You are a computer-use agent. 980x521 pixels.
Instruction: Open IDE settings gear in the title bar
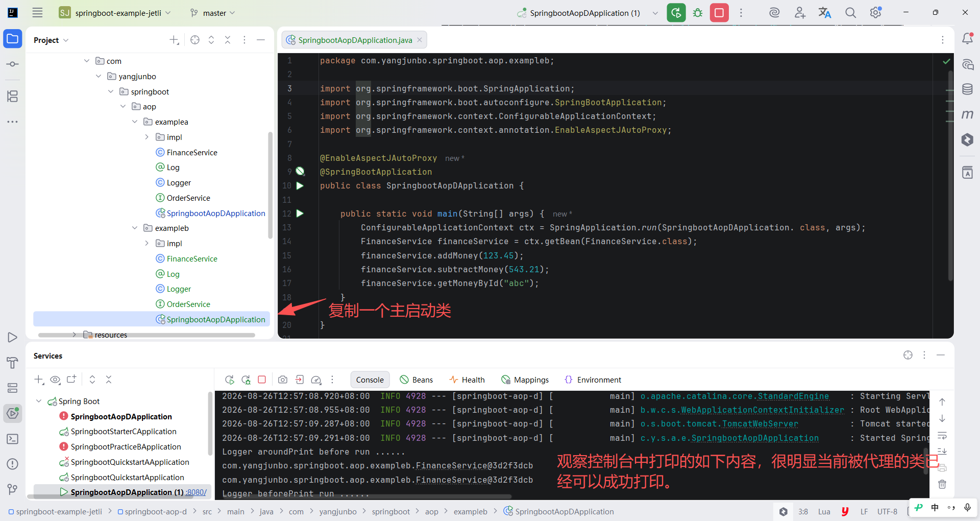876,13
